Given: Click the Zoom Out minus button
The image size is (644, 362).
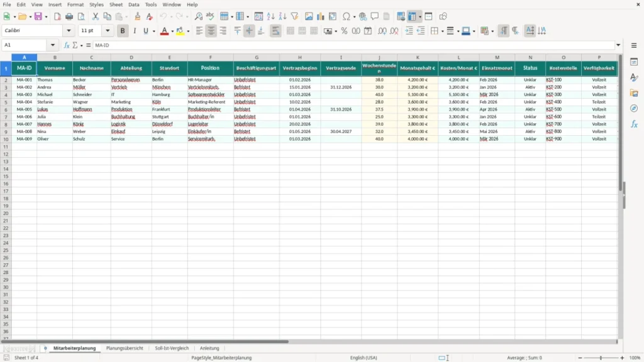Looking at the screenshot, I should pos(580,358).
